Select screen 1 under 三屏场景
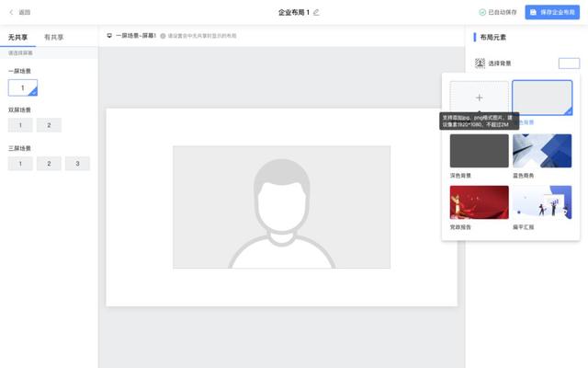 click(20, 164)
